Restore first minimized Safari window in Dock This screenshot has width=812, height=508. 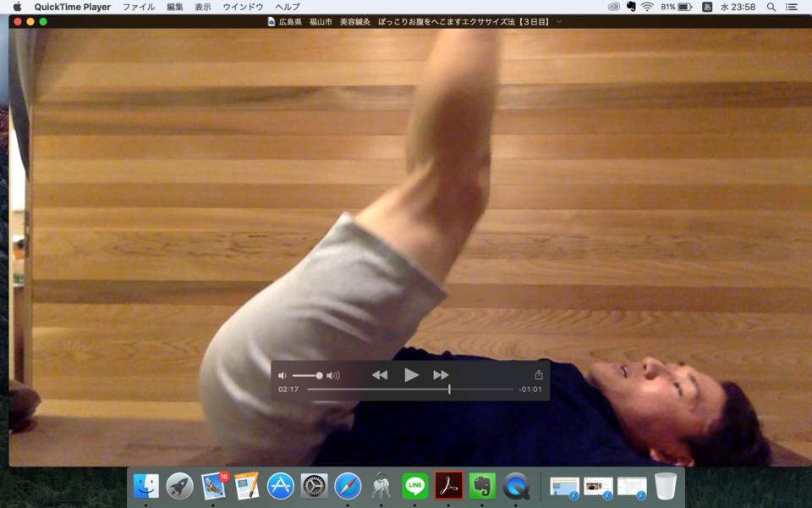[564, 488]
